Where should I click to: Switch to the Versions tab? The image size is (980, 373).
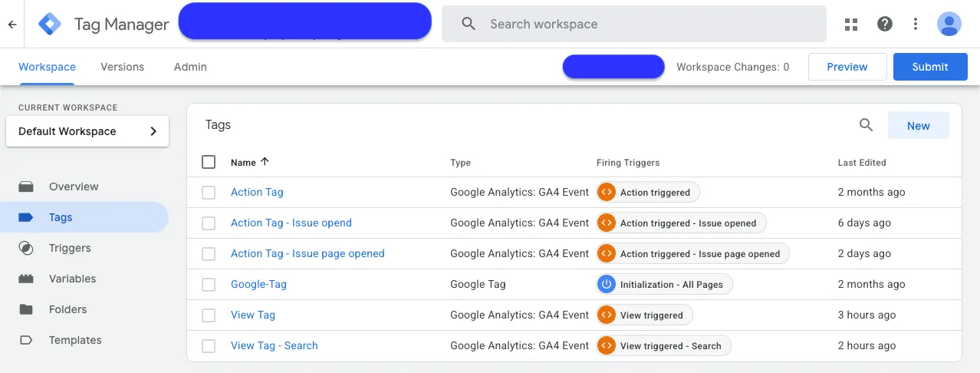pos(123,67)
